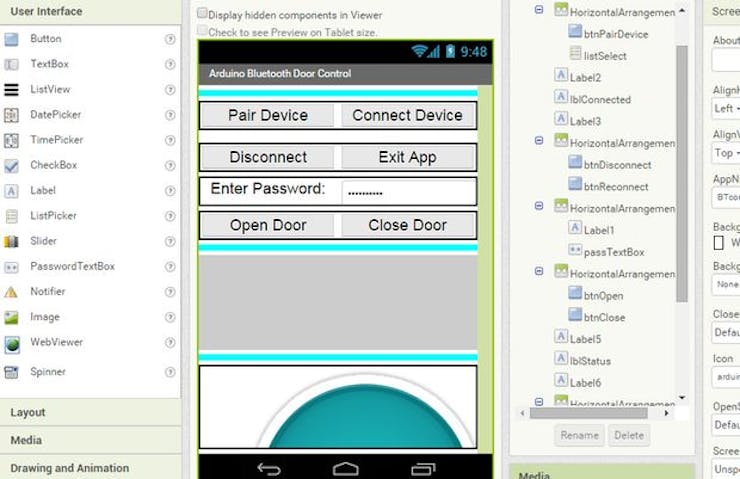Select the Enter Password label in viewer
The image size is (740, 479).
click(268, 189)
